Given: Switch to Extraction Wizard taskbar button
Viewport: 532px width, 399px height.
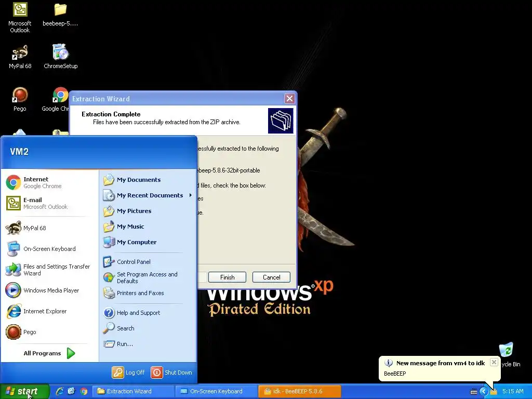Looking at the screenshot, I should pos(133,391).
